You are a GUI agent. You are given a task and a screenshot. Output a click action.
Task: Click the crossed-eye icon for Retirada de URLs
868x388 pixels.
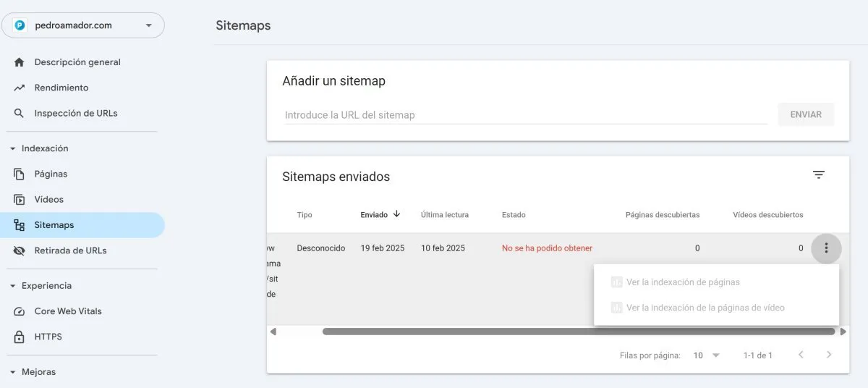(20, 250)
